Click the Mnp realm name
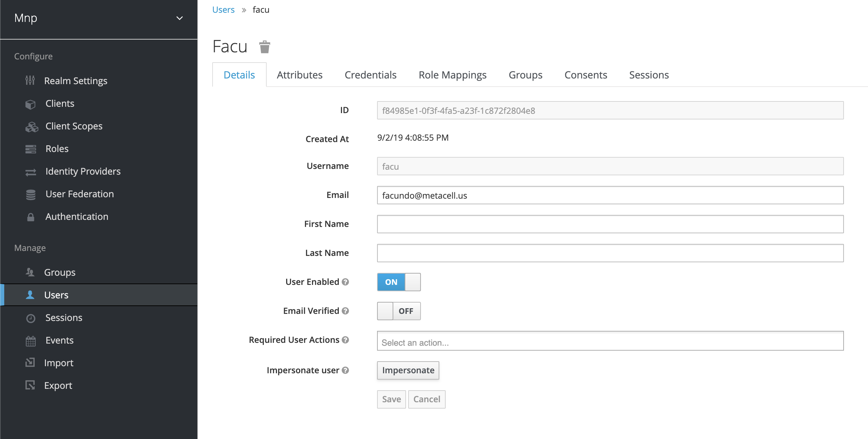Screen dimensions: 868x439 coord(26,18)
